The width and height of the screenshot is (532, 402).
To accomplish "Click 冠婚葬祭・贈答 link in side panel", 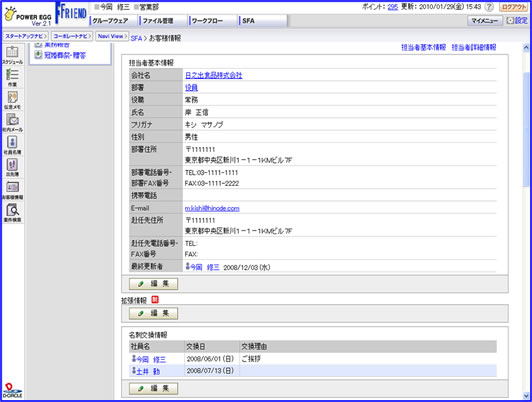I will pyautogui.click(x=65, y=55).
